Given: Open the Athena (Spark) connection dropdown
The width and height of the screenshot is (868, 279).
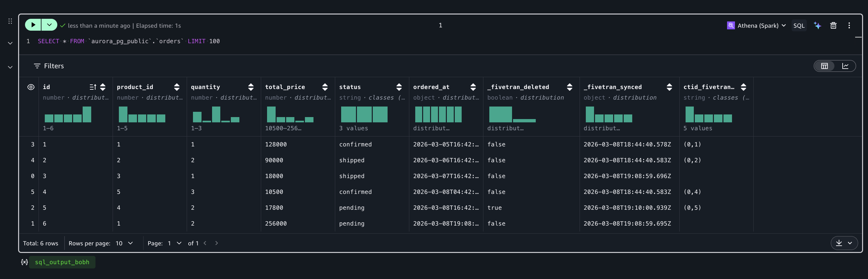Looking at the screenshot, I should 756,25.
